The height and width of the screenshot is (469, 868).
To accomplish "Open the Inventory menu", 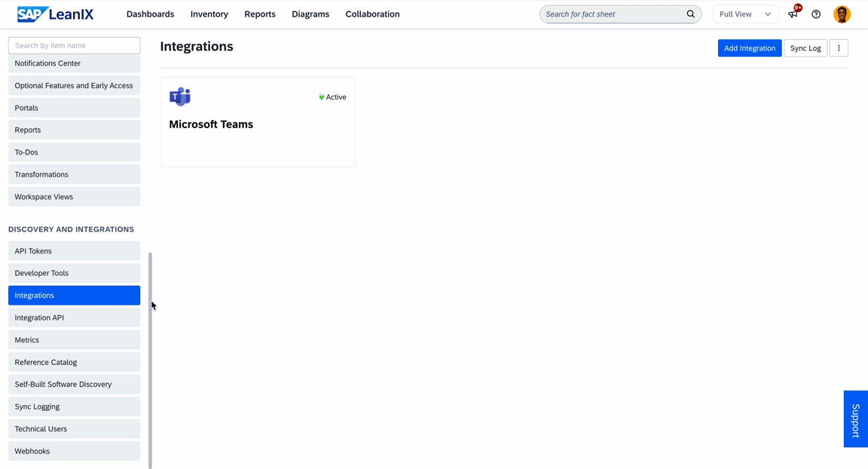I will 209,14.
